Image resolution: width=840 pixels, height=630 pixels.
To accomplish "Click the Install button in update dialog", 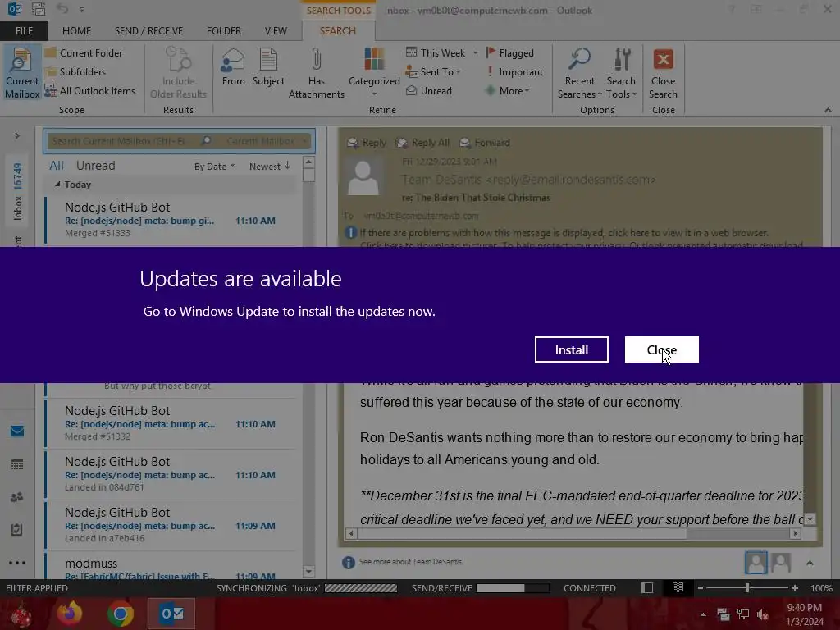I will pyautogui.click(x=571, y=349).
